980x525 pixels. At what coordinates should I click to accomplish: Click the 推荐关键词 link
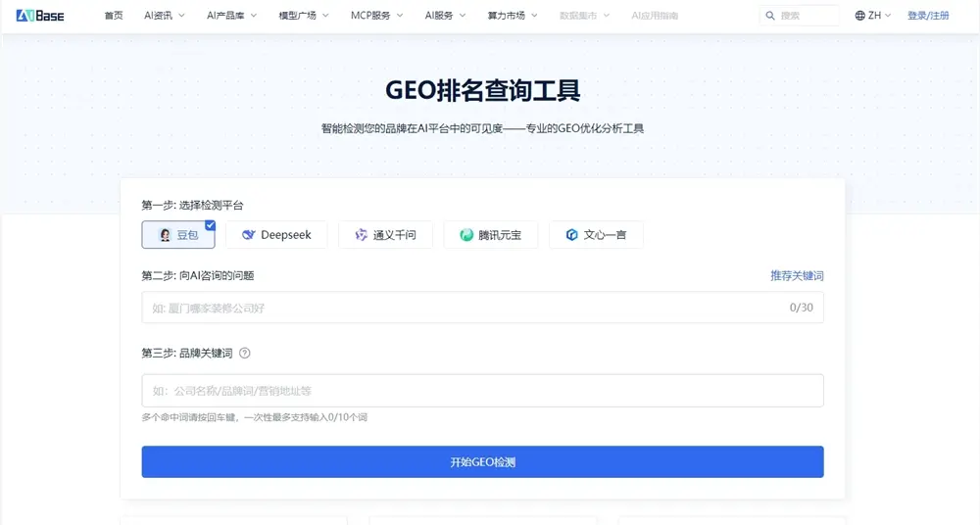pos(797,276)
